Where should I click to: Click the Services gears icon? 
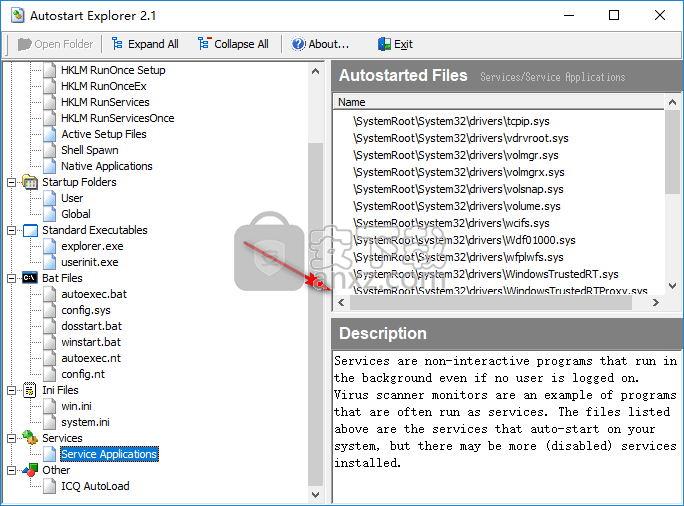[30, 438]
